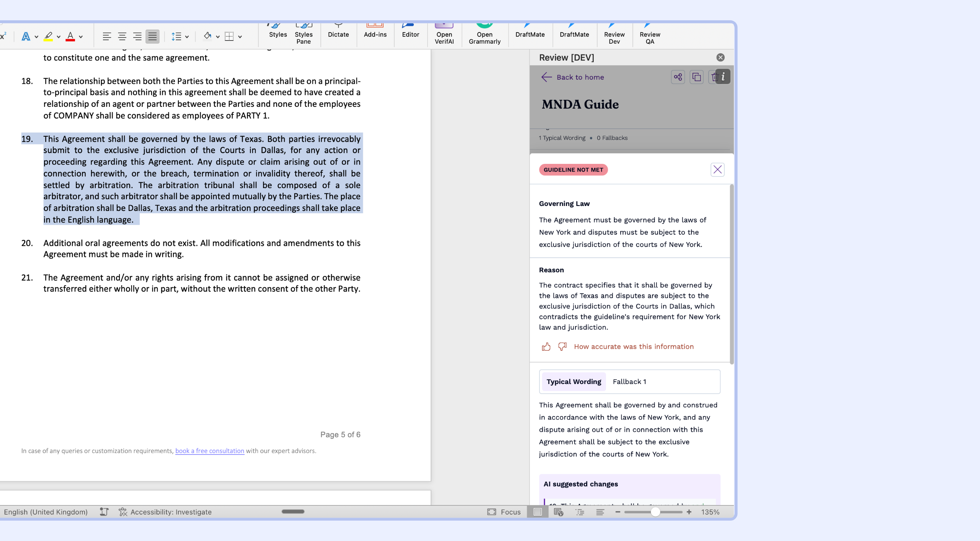Open the book a free consultation link
The image size is (980, 541).
click(x=209, y=451)
